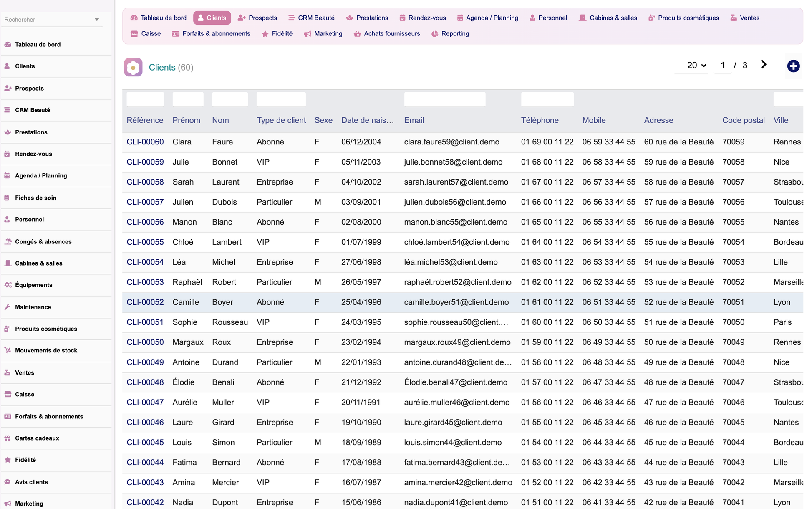The image size is (812, 509).
Task: Click the Cabines & salles icon in top bar
Action: coord(583,18)
